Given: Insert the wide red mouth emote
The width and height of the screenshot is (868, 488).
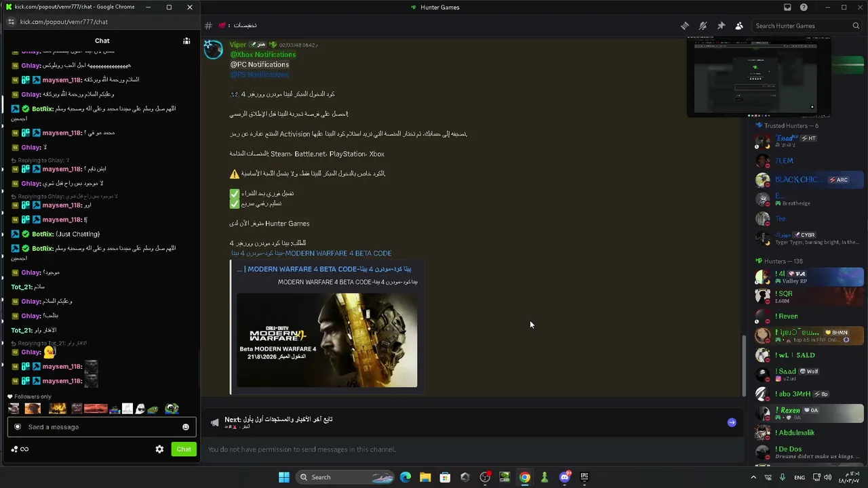Looking at the screenshot, I should 96,409.
